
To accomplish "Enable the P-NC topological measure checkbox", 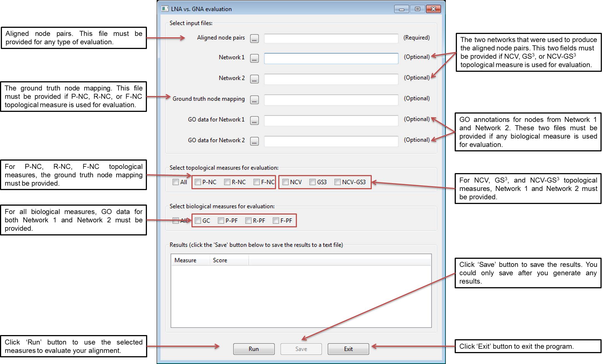I will pos(198,182).
